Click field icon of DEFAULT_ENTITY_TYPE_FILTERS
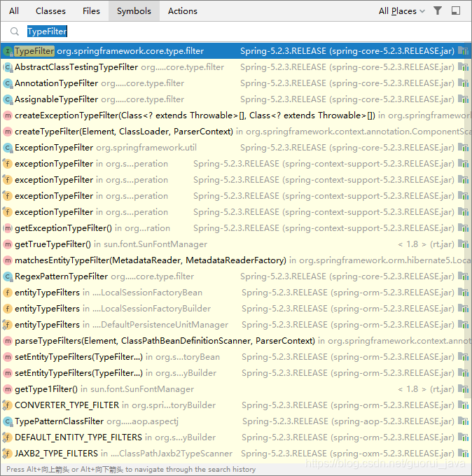The height and width of the screenshot is (476, 472). click(7, 437)
